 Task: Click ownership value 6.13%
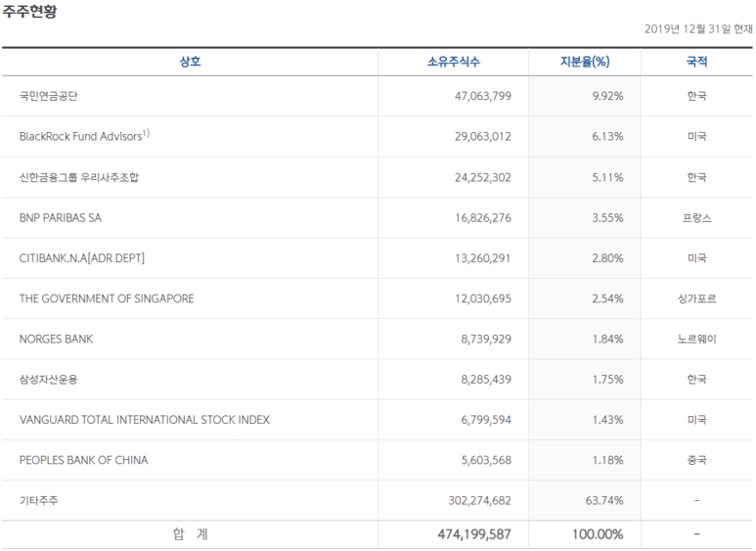click(607, 137)
